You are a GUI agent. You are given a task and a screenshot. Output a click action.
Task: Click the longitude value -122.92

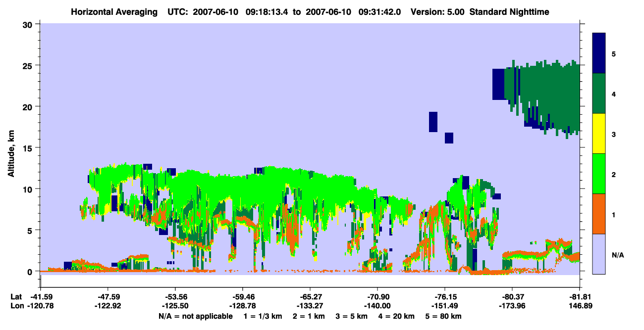(x=107, y=306)
